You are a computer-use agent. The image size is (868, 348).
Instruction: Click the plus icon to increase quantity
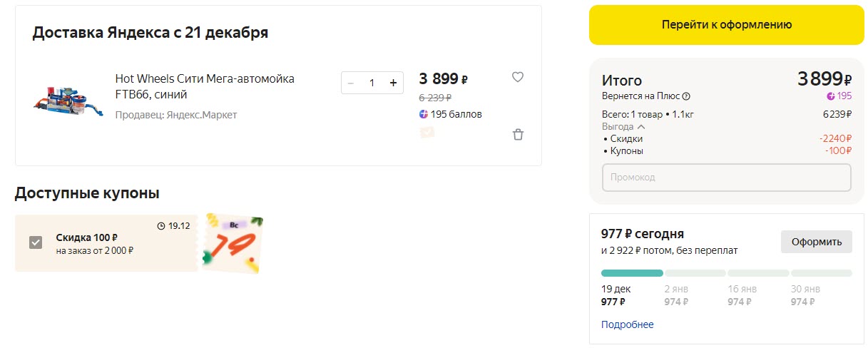(393, 83)
